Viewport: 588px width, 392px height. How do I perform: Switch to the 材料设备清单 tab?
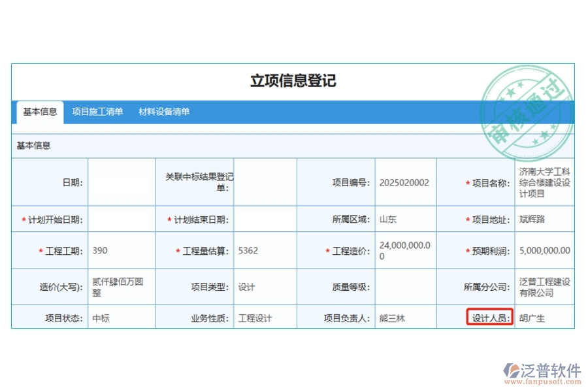(163, 112)
